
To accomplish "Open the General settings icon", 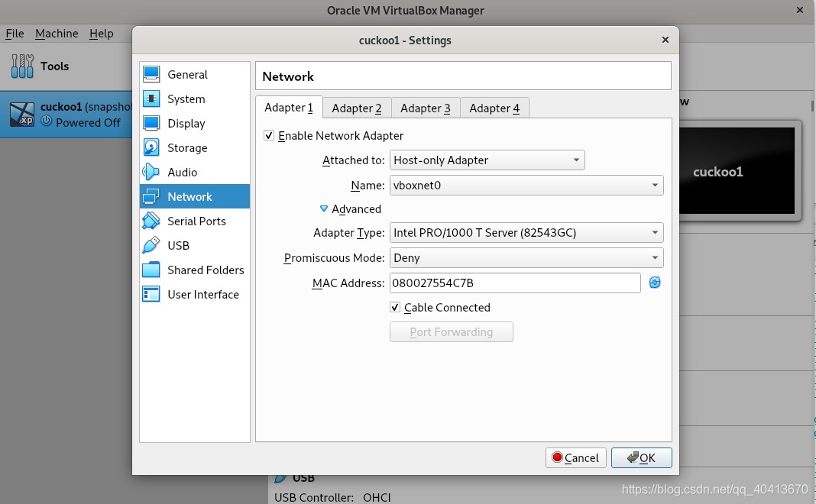I will point(151,74).
